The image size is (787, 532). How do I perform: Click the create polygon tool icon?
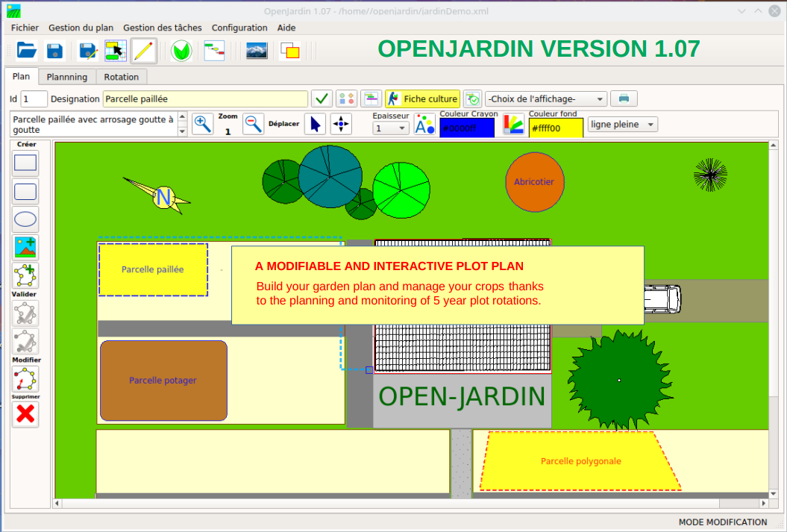click(25, 275)
